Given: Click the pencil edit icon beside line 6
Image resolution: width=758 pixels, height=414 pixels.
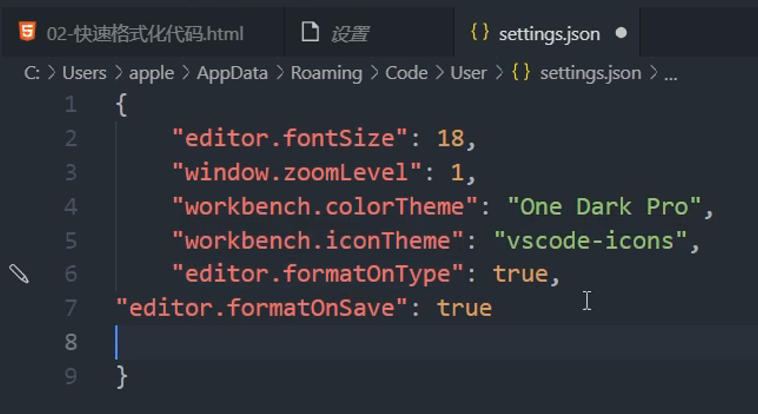Looking at the screenshot, I should coord(19,274).
